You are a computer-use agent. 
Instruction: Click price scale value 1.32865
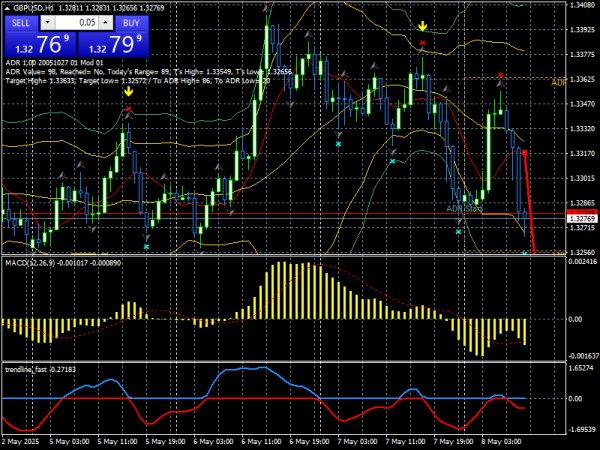(582, 203)
